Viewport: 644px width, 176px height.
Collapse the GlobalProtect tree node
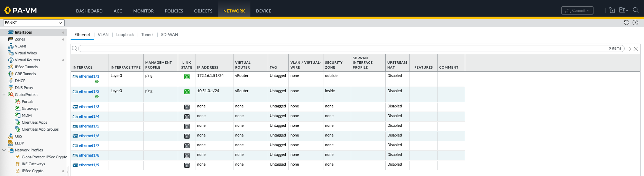click(x=4, y=95)
